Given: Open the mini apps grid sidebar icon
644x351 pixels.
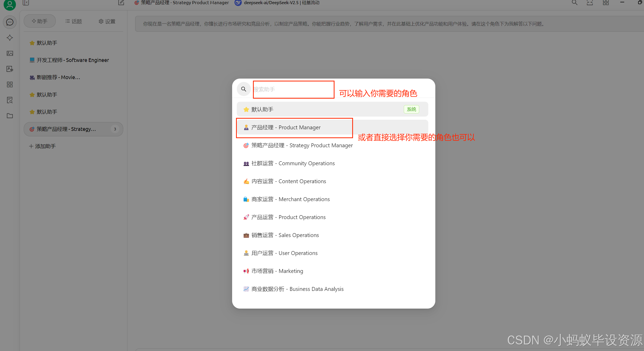Looking at the screenshot, I should click(x=10, y=85).
